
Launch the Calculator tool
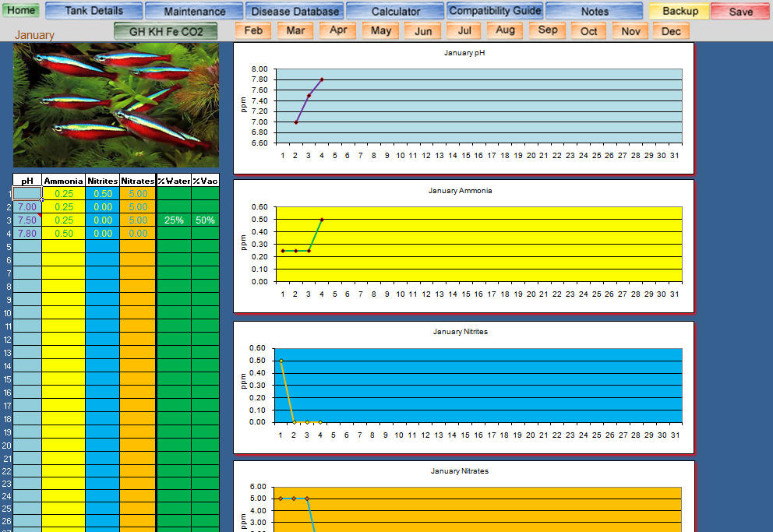(395, 10)
